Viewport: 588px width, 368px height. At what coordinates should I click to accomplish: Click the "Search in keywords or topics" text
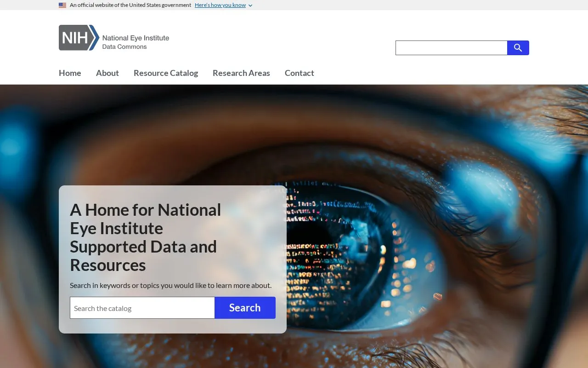(x=170, y=286)
